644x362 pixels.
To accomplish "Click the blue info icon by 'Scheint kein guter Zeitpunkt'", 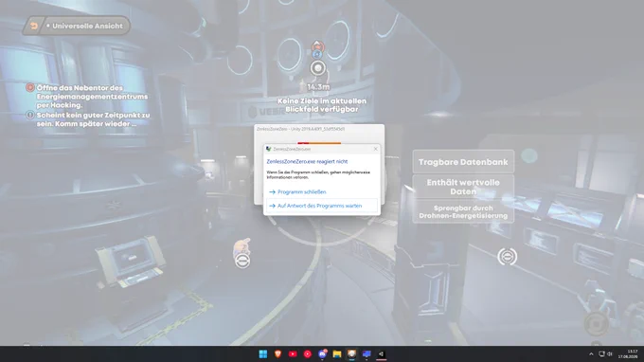I will coord(30,115).
